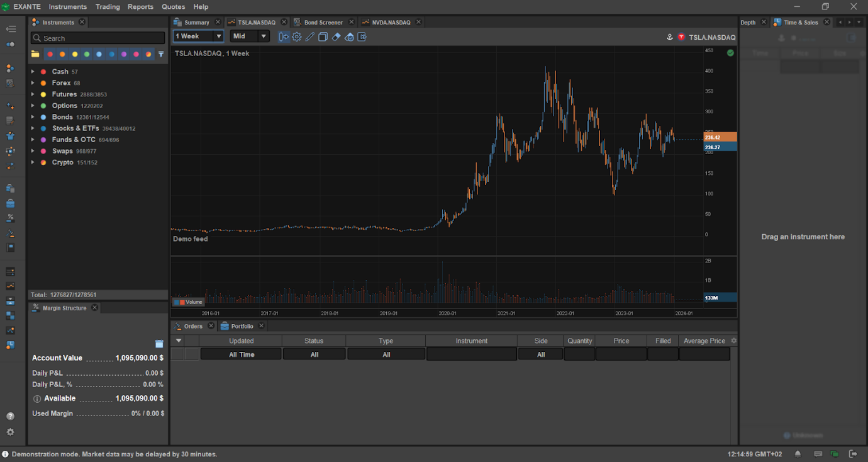The width and height of the screenshot is (868, 462).
Task: Collapse the left sidebar with the arrow-lines icon
Action: pos(11,29)
